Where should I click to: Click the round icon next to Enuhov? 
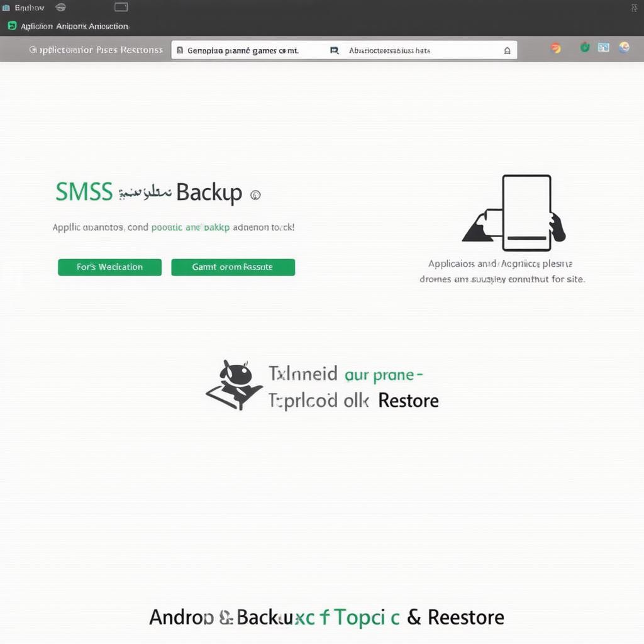[x=60, y=7]
